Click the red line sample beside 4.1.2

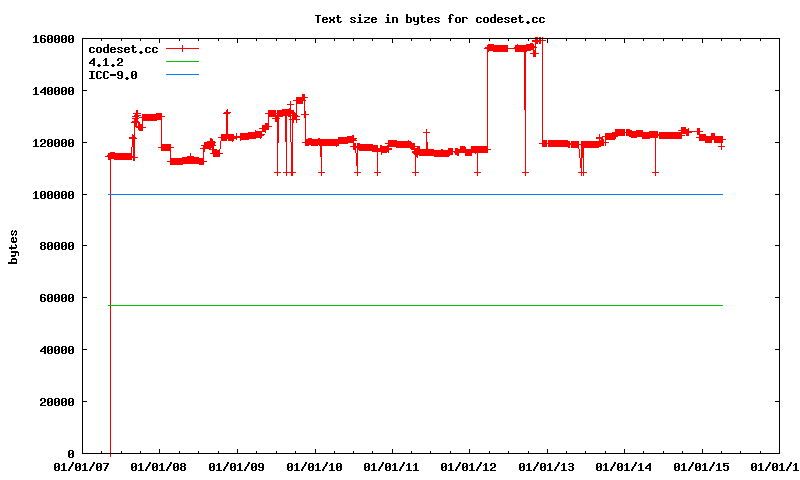[x=183, y=62]
